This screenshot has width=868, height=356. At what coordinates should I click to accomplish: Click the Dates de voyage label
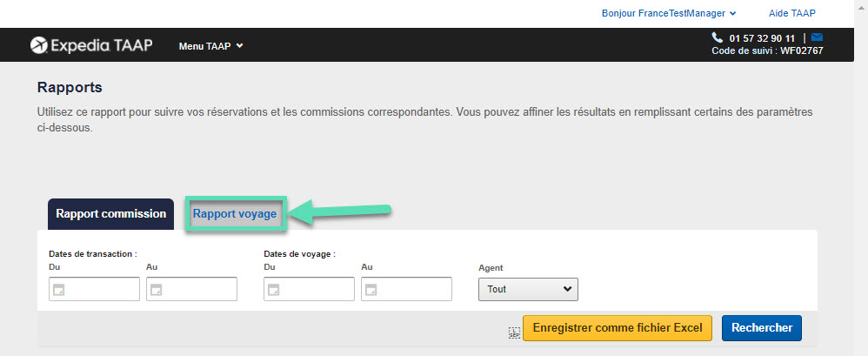300,254
